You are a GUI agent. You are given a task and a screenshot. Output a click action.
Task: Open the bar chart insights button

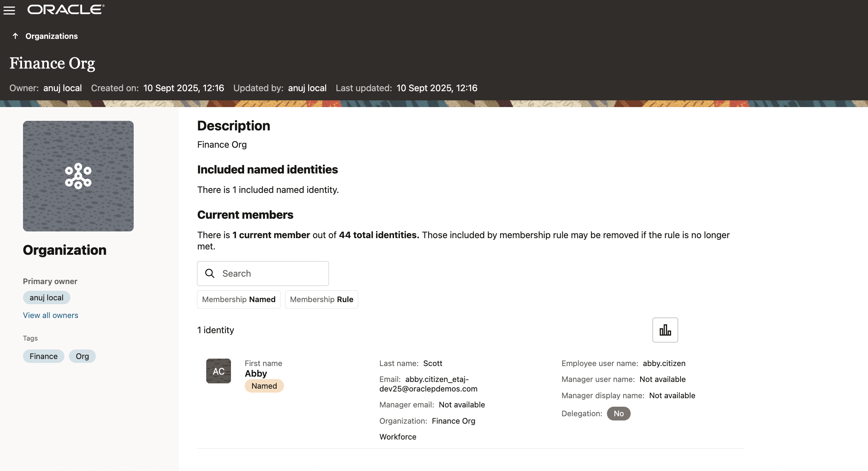pyautogui.click(x=665, y=330)
